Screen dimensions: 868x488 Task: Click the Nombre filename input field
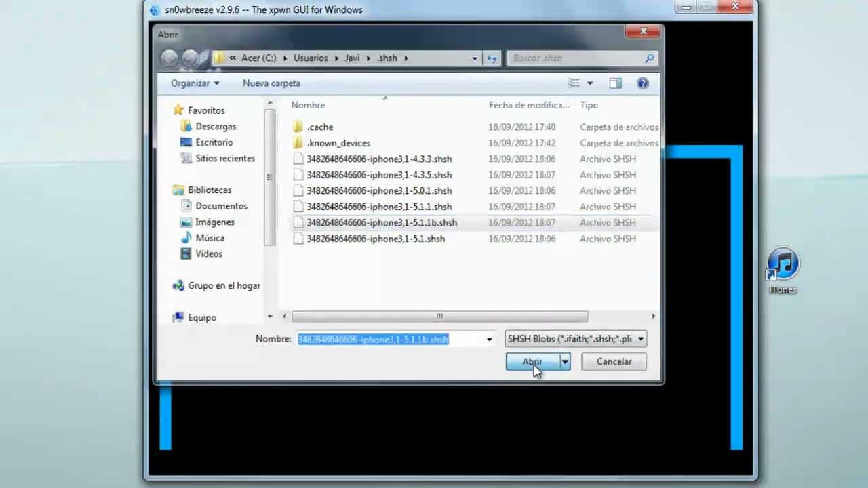[x=390, y=339]
